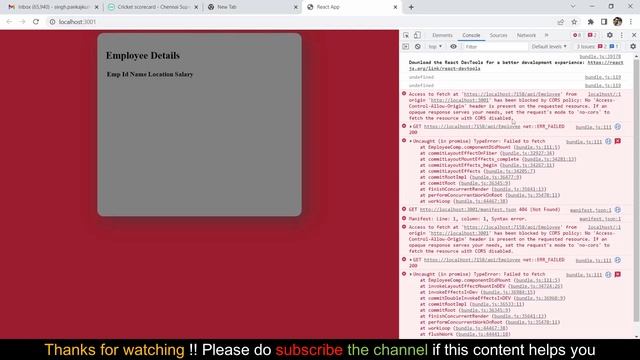Open manifest.json 404 URL link
The height and width of the screenshot is (360, 640).
pos(468,209)
